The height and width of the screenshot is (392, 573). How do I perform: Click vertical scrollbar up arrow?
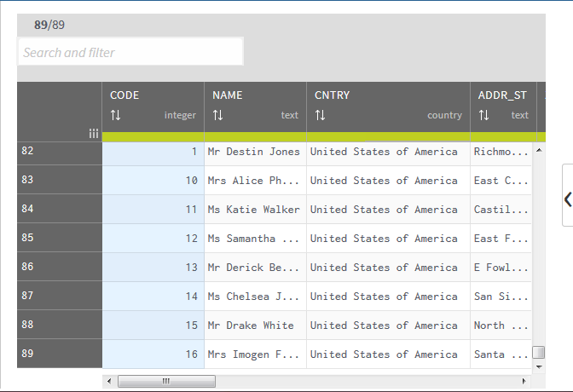click(x=539, y=150)
